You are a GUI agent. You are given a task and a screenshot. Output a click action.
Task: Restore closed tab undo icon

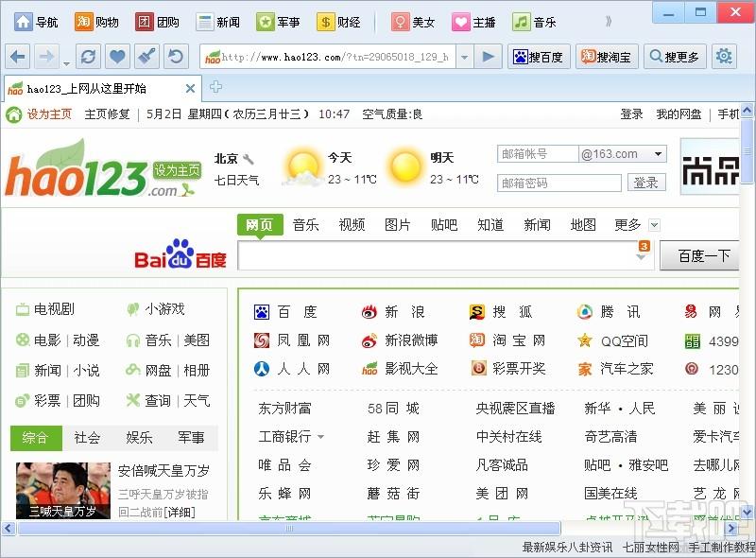point(176,57)
